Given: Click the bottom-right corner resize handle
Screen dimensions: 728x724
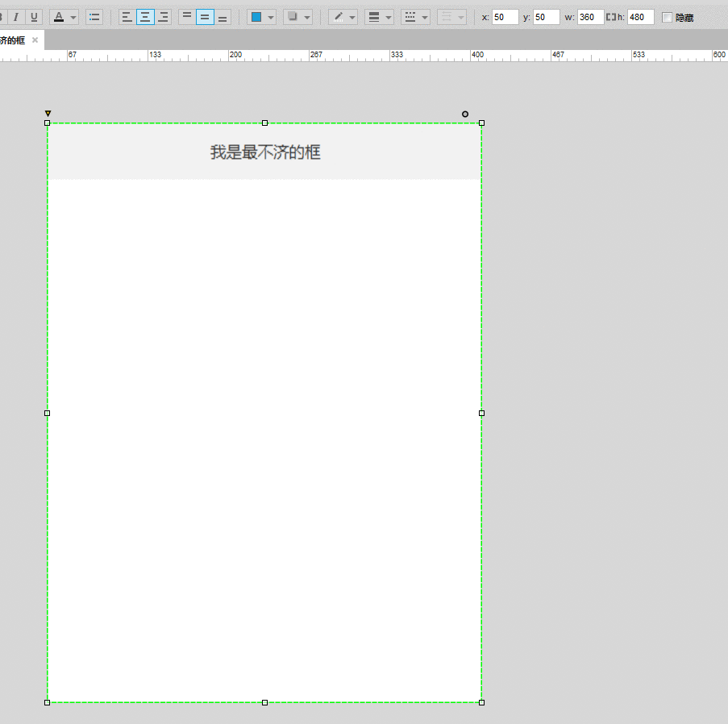Looking at the screenshot, I should click(481, 703).
